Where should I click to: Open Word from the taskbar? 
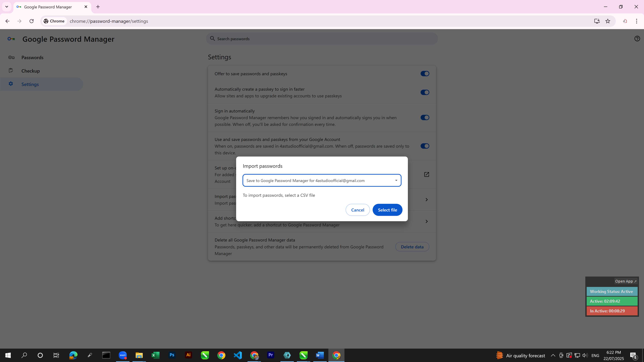coord(320,355)
